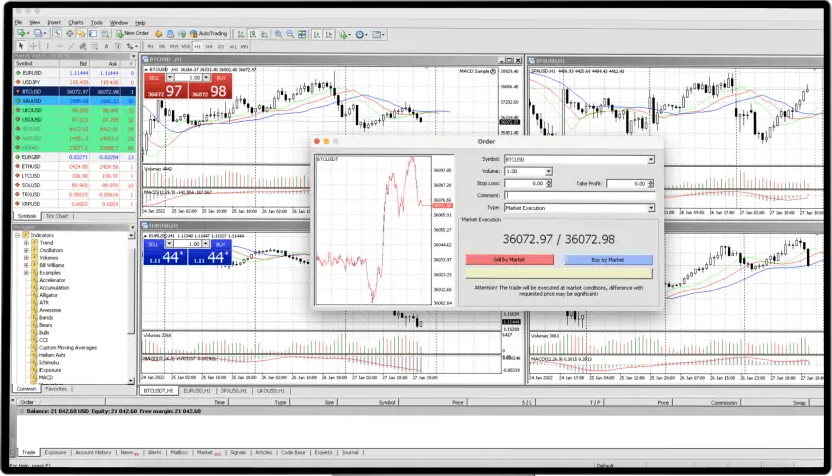
Task: Click Stop Loss stepper arrows
Action: click(x=548, y=184)
